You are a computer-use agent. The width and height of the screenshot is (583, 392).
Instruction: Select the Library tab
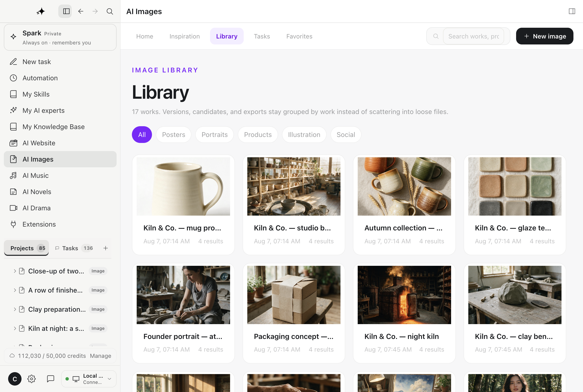point(227,36)
